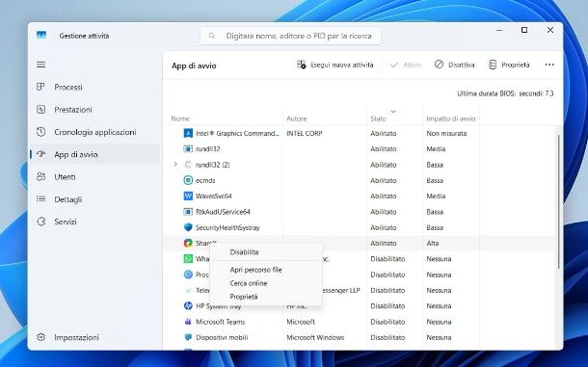
Task: Click the Disattiva toolbar button
Action: [x=455, y=65]
